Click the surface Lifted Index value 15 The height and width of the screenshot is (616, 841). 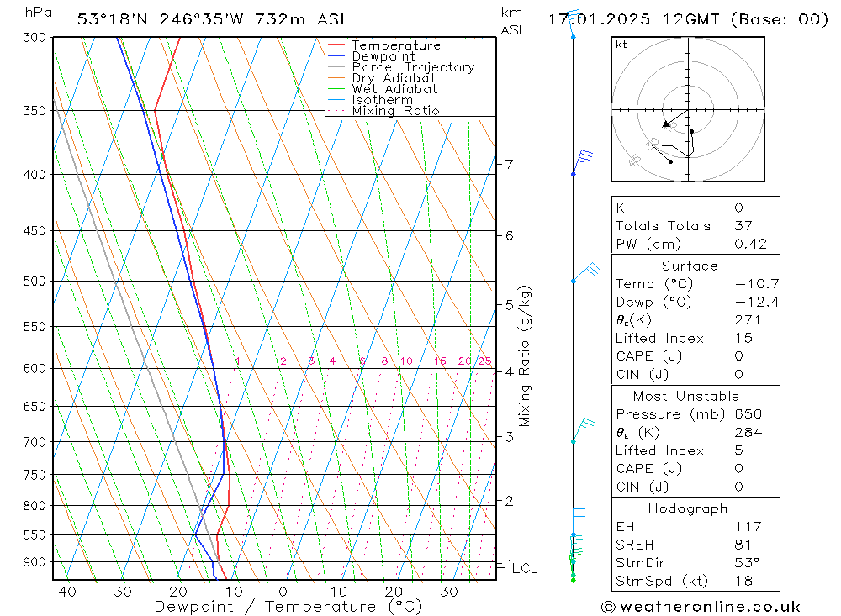(x=743, y=339)
